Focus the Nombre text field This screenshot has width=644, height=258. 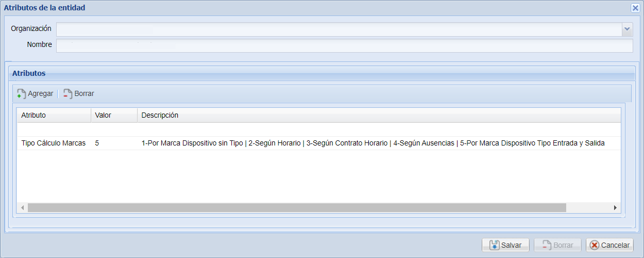(344, 45)
